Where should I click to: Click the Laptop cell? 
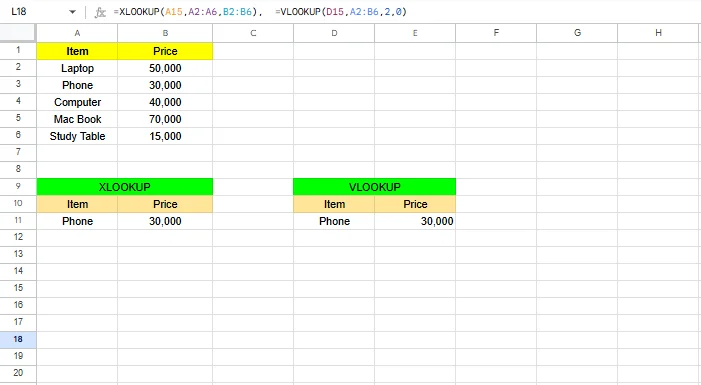(77, 68)
